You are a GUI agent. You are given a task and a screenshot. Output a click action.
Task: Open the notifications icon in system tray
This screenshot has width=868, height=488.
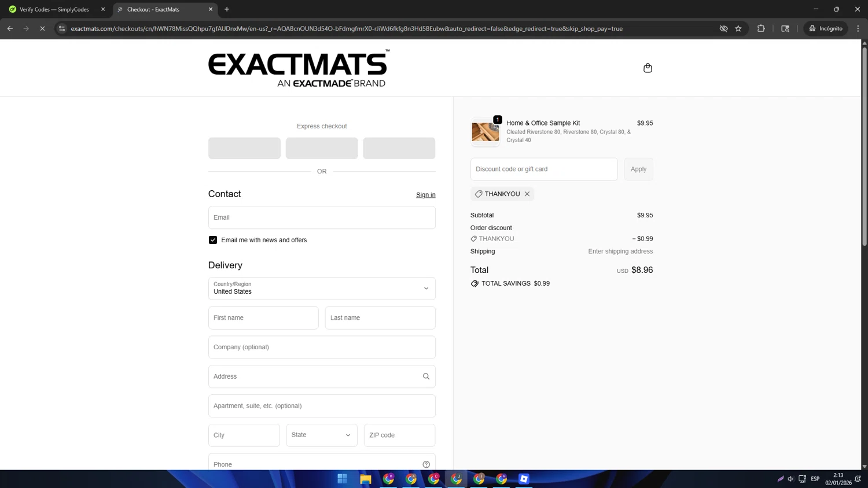[x=858, y=479]
